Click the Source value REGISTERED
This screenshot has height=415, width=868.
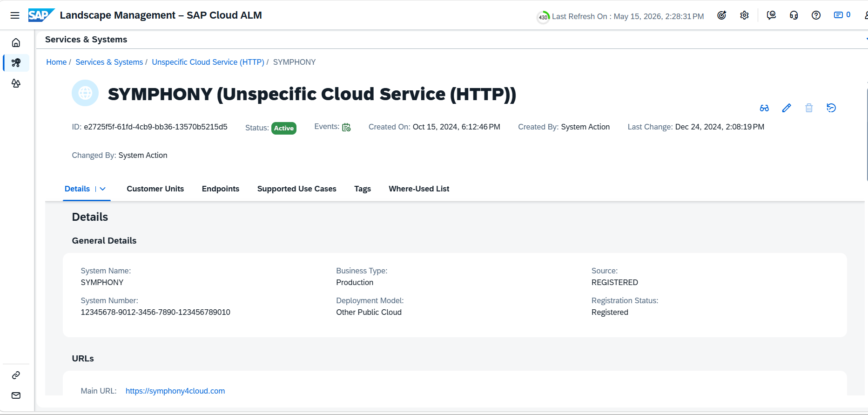pos(615,282)
